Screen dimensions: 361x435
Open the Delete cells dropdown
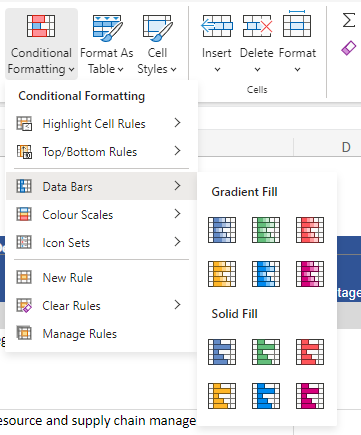(257, 44)
